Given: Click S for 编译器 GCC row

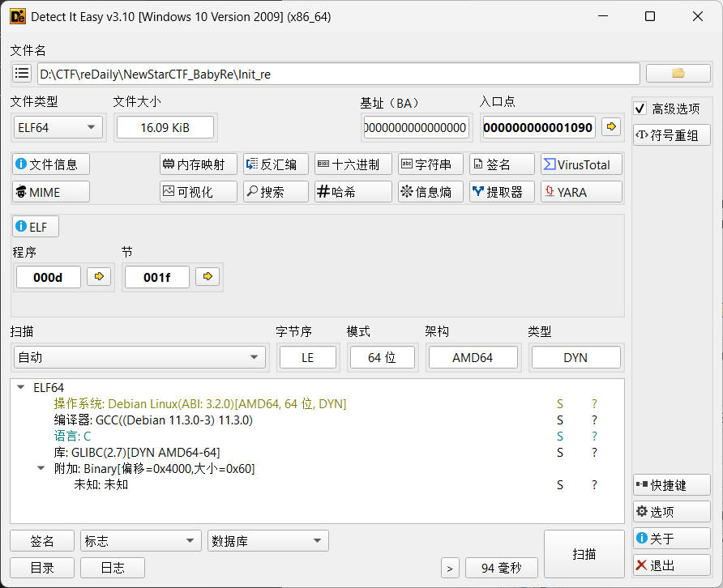Looking at the screenshot, I should pyautogui.click(x=560, y=420).
